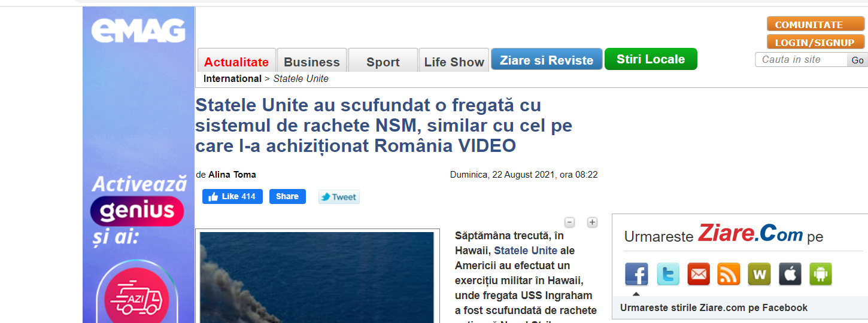Open the Ziare.com Facebook page icon

click(x=636, y=274)
